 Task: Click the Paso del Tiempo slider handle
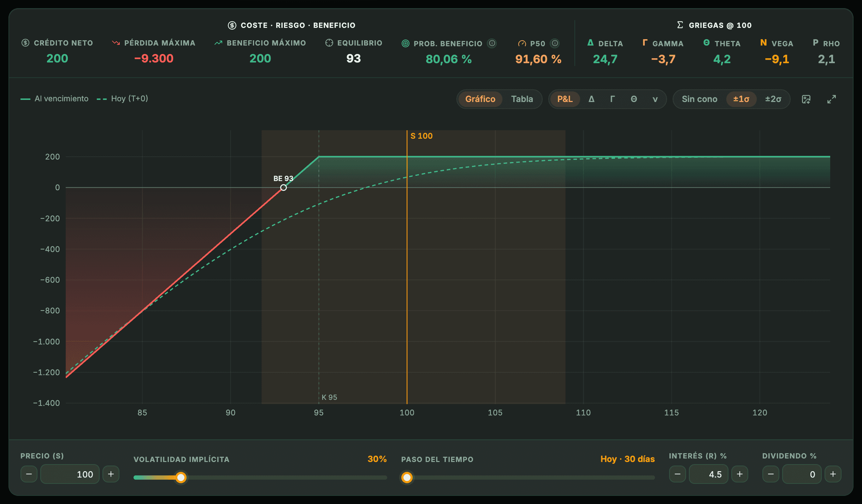point(407,478)
